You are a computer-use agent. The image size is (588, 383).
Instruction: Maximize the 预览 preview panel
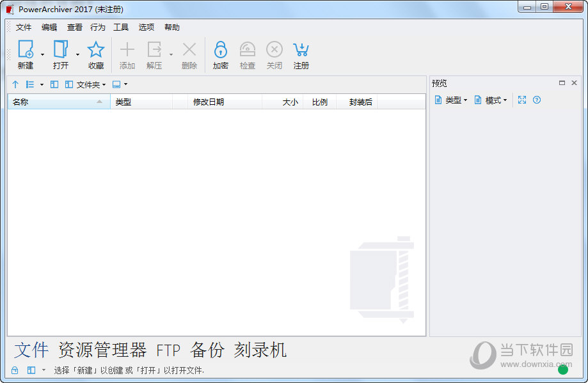(x=562, y=83)
